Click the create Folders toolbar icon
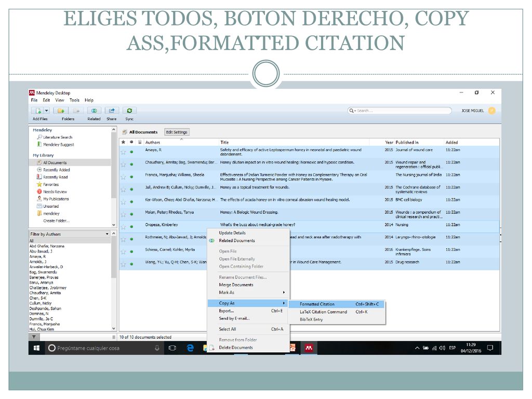 tap(61, 111)
